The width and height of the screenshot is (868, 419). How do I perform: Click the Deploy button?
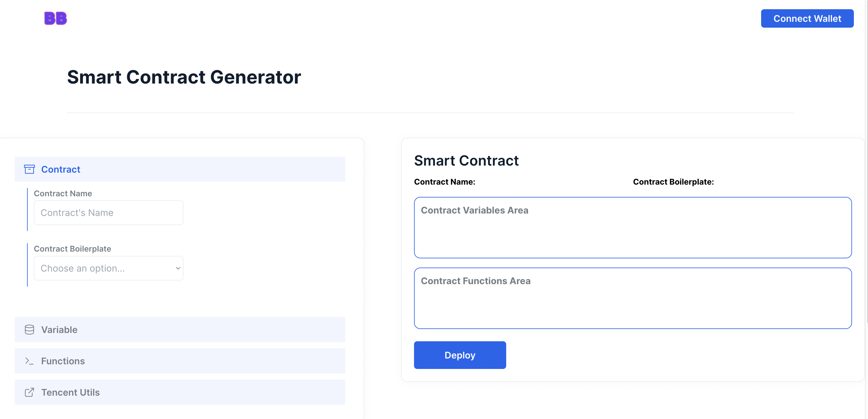click(459, 355)
